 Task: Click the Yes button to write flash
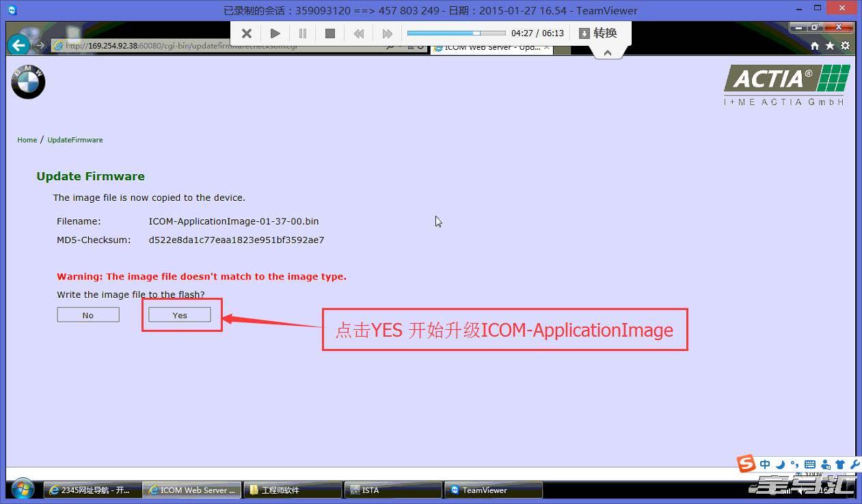[x=180, y=315]
